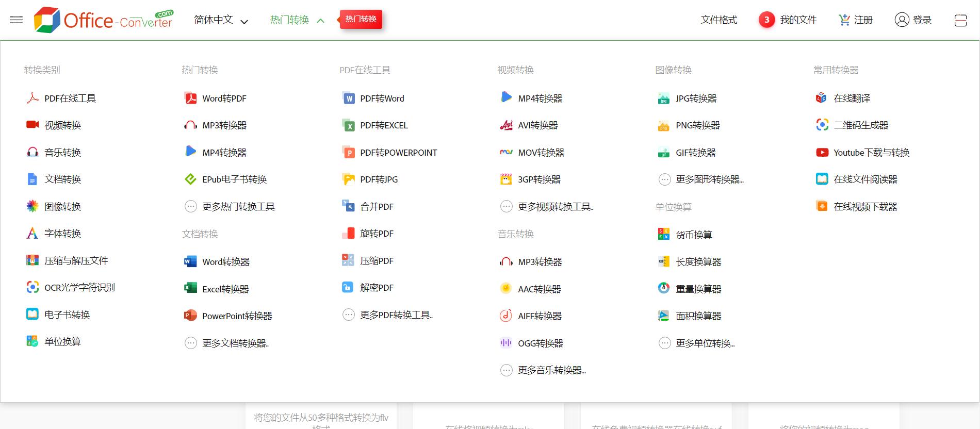Open 电子书转换 category

pos(58,315)
